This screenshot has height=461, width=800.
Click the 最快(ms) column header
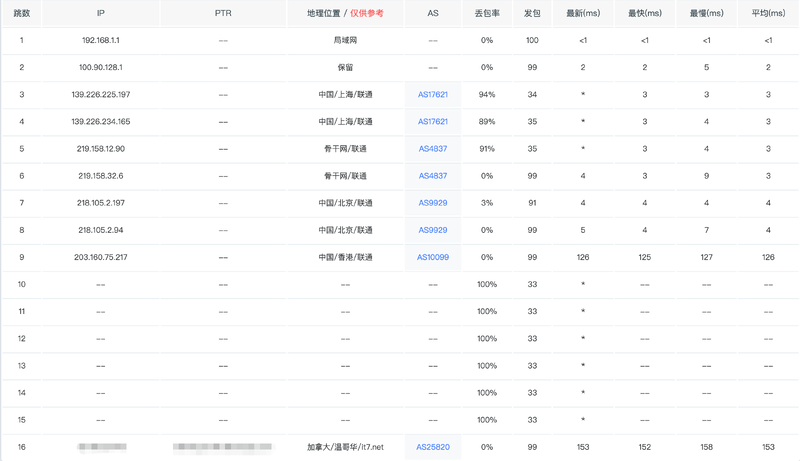coord(645,13)
